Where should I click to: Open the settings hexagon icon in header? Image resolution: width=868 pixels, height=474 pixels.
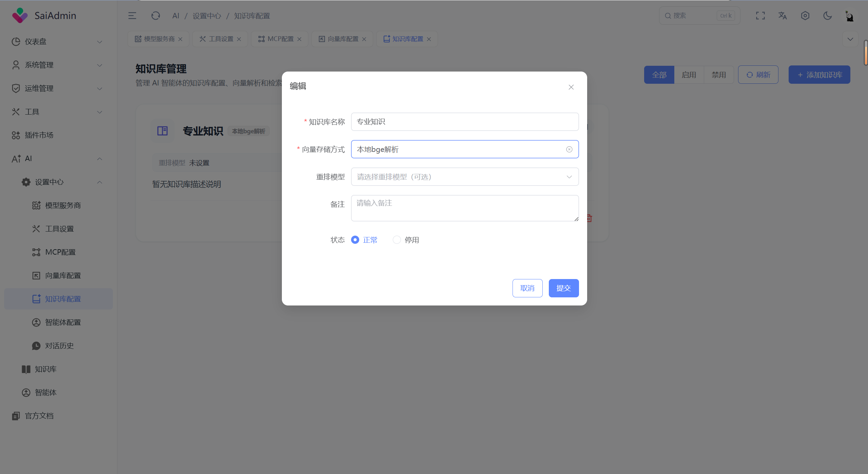point(805,16)
